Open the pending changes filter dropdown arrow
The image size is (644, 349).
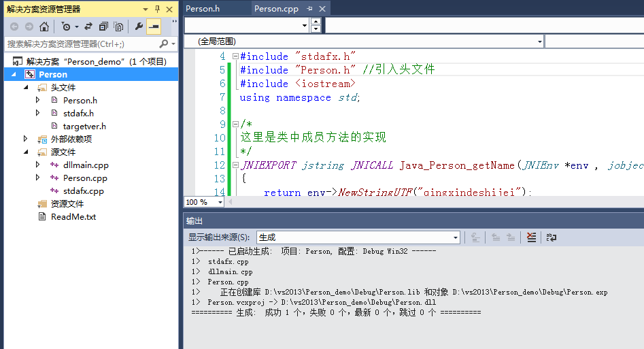tap(77, 27)
